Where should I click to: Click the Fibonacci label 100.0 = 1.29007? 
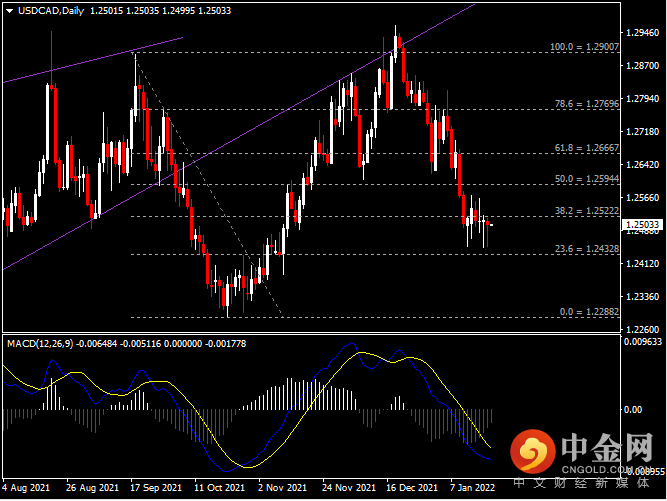click(584, 47)
